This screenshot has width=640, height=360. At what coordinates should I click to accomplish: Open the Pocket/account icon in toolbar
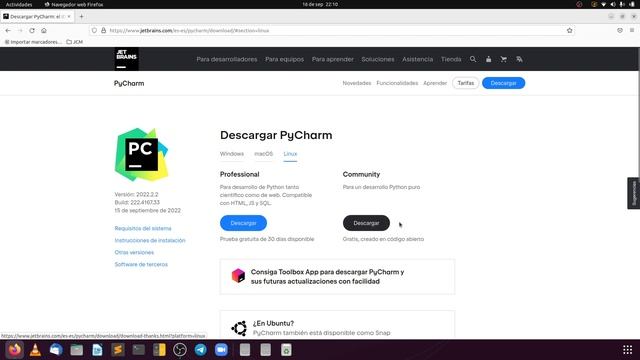pos(620,31)
